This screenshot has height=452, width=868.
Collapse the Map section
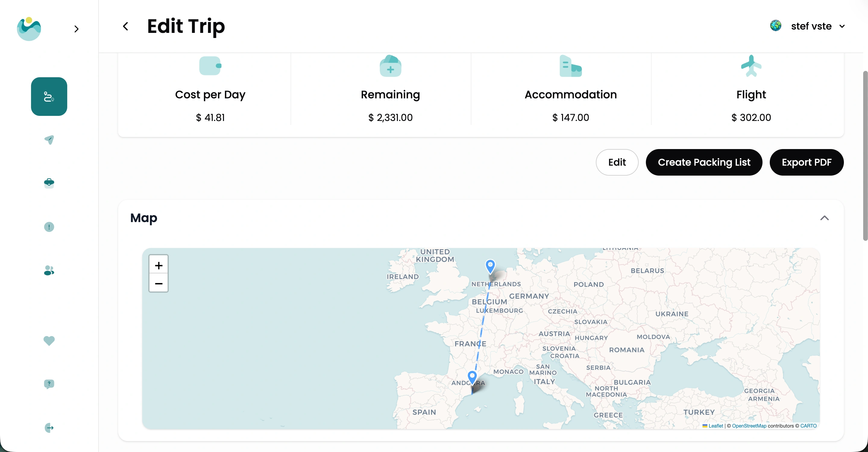click(x=824, y=218)
